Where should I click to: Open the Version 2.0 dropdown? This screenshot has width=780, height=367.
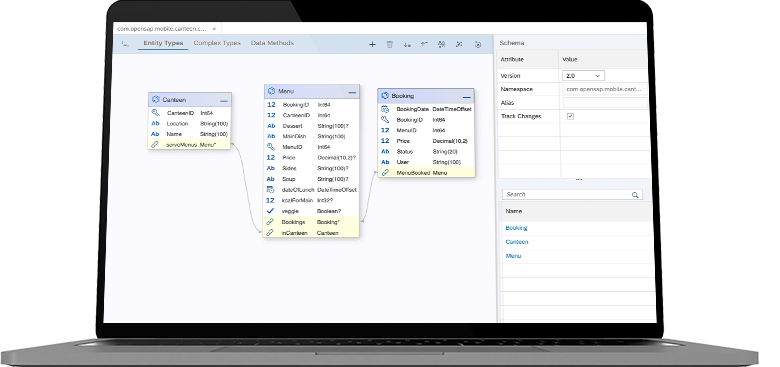tap(584, 76)
